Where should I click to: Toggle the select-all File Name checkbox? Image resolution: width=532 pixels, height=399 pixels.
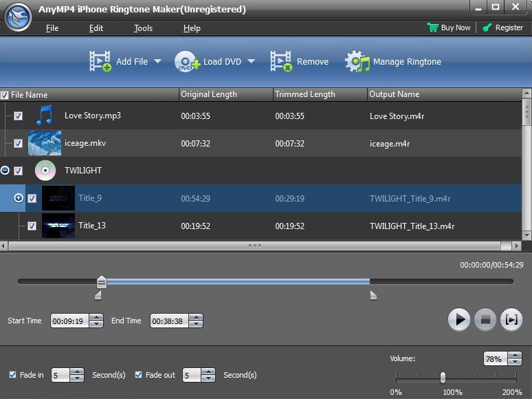(x=4, y=95)
